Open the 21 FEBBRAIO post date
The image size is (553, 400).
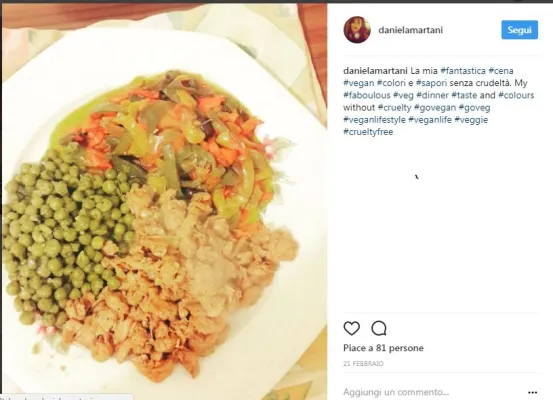click(x=363, y=364)
